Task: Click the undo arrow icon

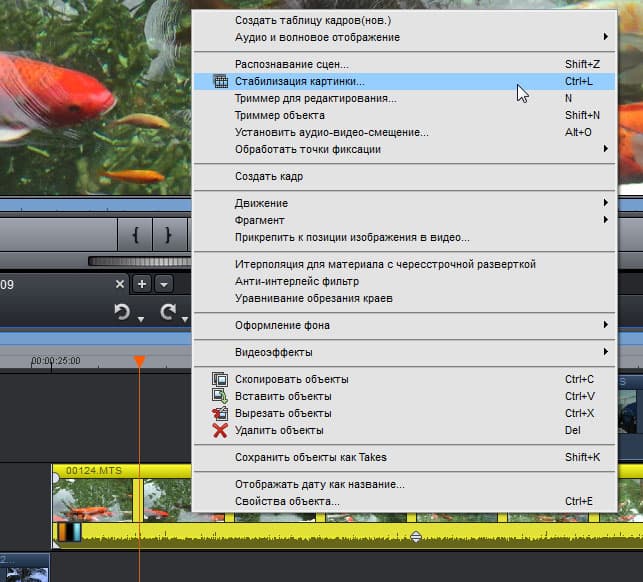Action: pos(122,312)
